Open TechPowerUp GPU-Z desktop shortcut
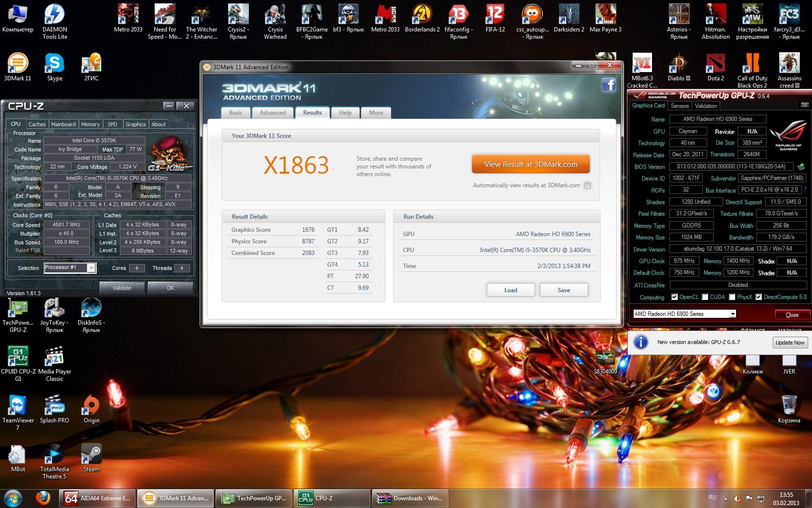 pos(18,315)
